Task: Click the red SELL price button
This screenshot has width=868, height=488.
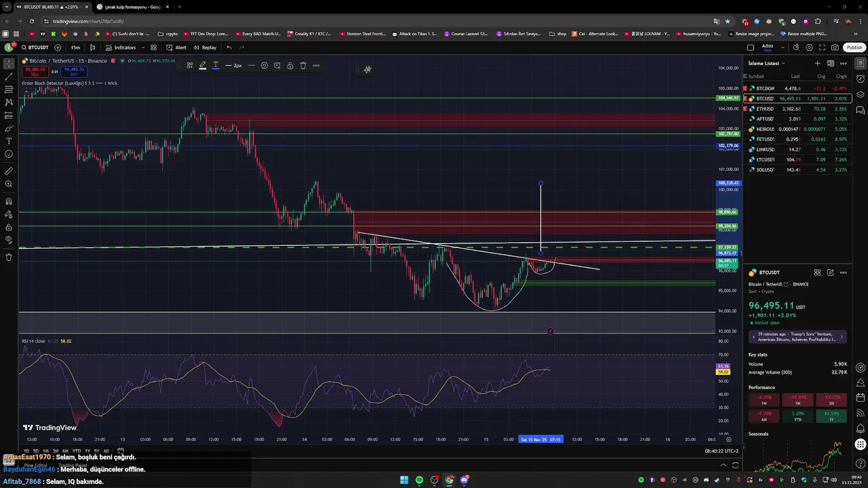Action: (35, 71)
